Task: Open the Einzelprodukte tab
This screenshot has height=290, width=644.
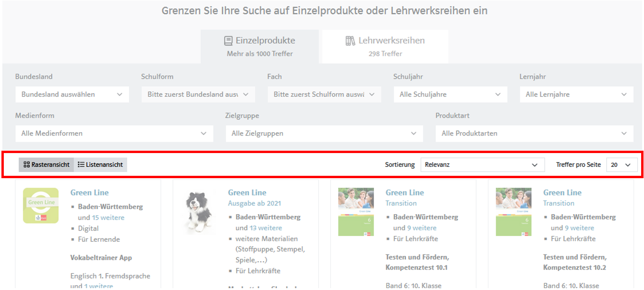Action: (260, 46)
